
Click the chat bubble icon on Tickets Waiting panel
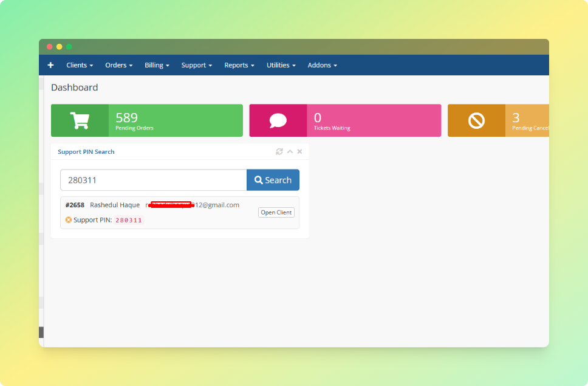(278, 120)
